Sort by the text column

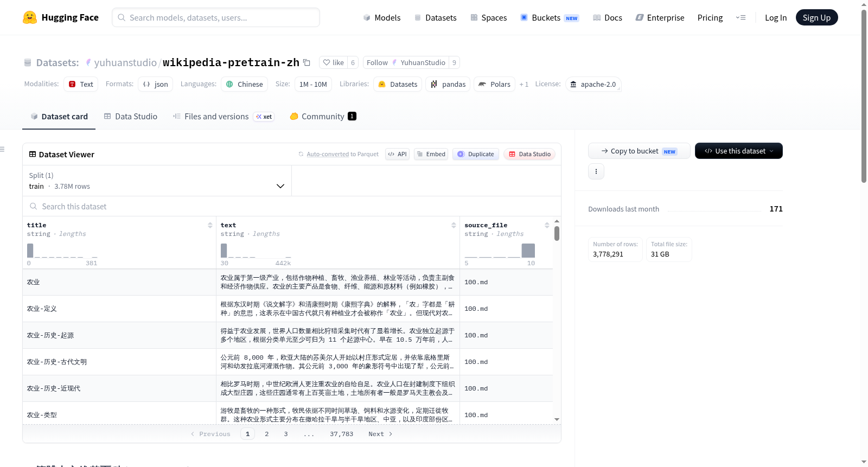click(454, 225)
